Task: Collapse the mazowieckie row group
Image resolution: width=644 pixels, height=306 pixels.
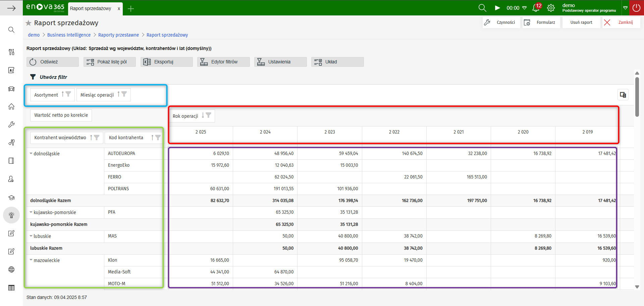Action: point(31,260)
